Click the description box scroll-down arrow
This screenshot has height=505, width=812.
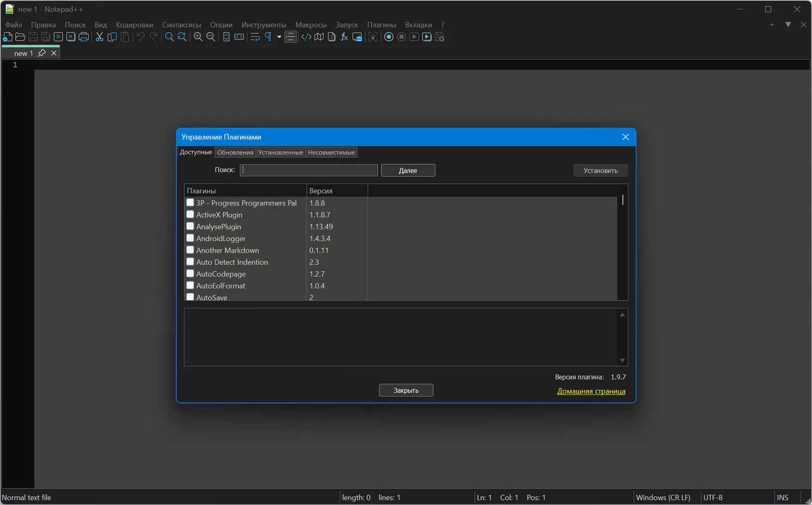click(622, 360)
